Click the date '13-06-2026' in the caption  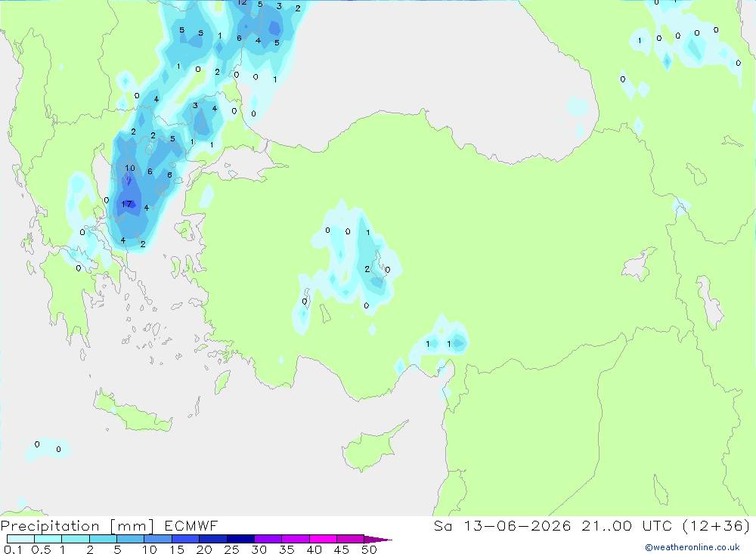pos(517,526)
